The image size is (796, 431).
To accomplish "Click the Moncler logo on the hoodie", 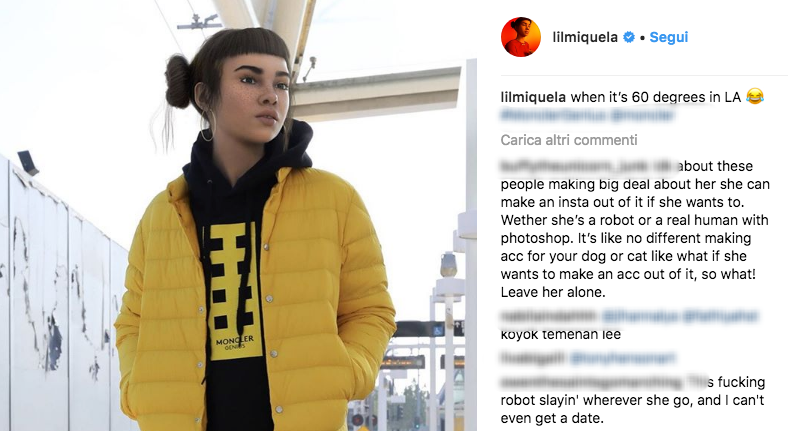I will pos(235,342).
